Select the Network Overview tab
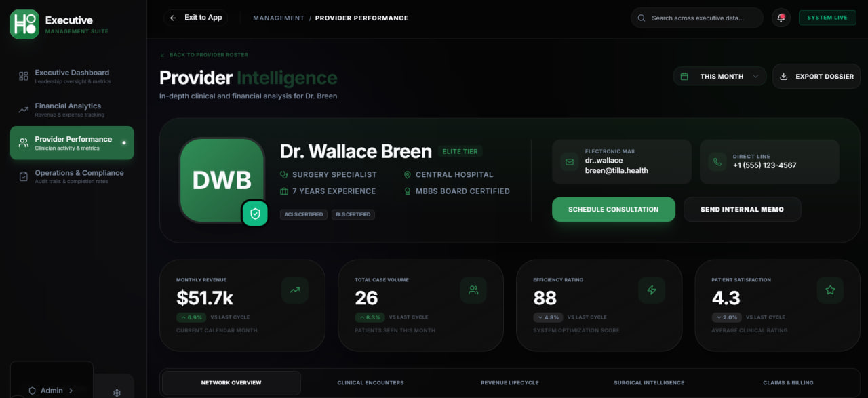 click(231, 383)
